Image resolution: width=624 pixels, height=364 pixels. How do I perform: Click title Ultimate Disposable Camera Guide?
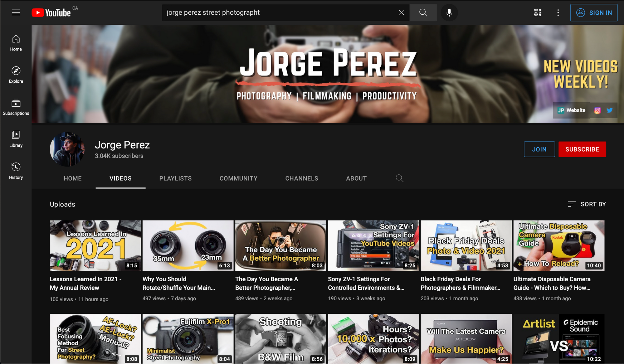[x=552, y=284]
